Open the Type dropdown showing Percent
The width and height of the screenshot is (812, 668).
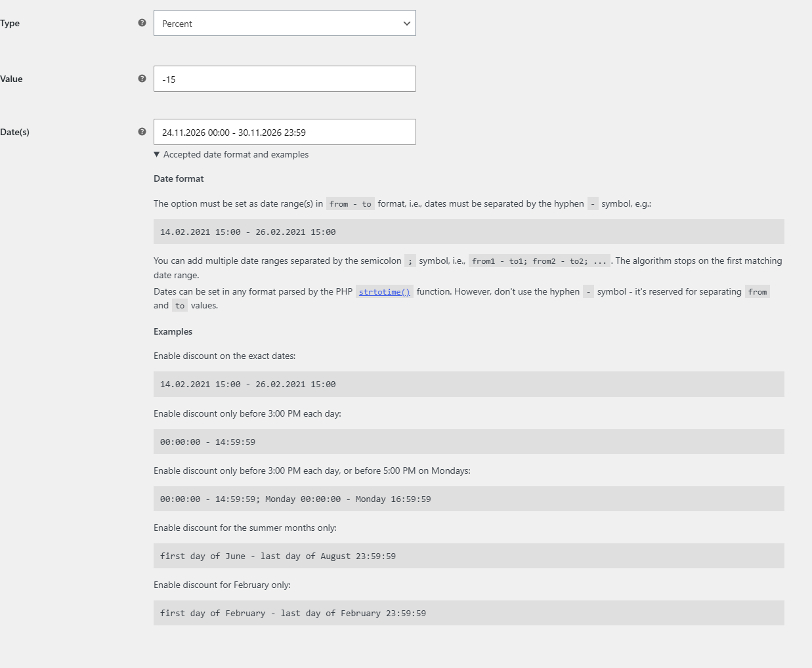[285, 23]
